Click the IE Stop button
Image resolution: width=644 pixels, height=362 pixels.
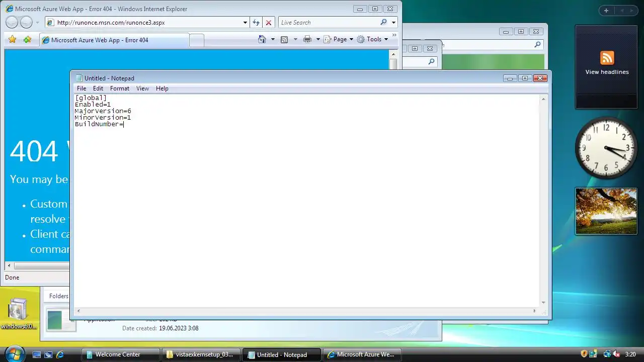point(269,23)
